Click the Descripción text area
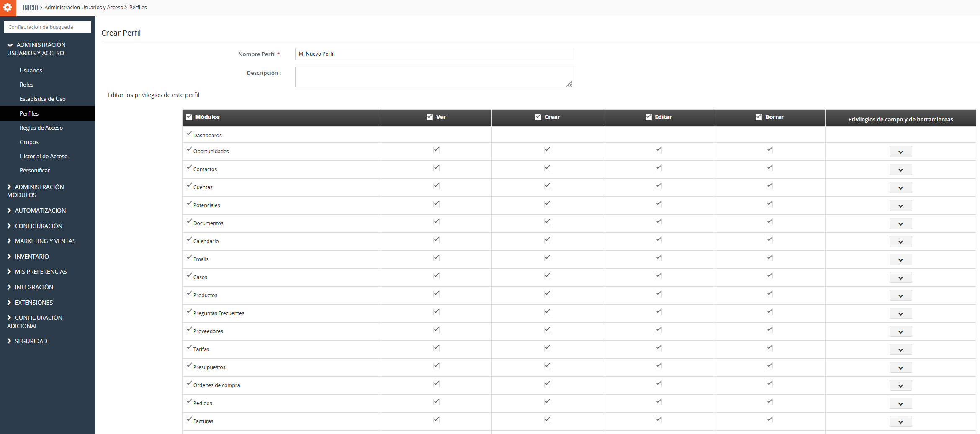The height and width of the screenshot is (434, 980). [x=434, y=77]
